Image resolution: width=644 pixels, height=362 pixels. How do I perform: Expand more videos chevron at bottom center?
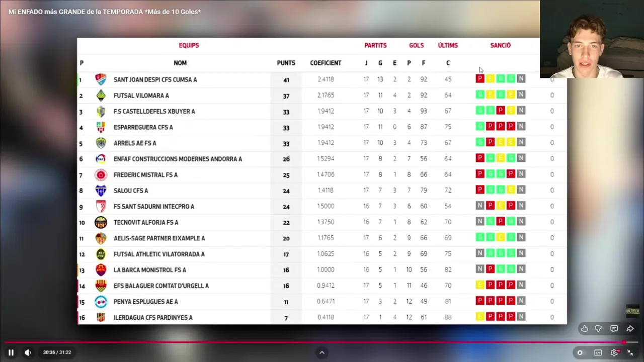click(x=322, y=352)
